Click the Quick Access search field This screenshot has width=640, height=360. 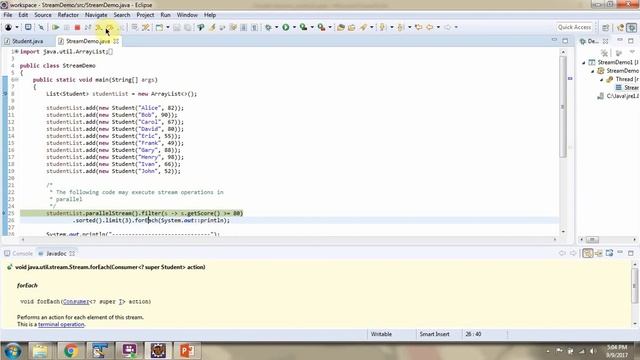574,27
